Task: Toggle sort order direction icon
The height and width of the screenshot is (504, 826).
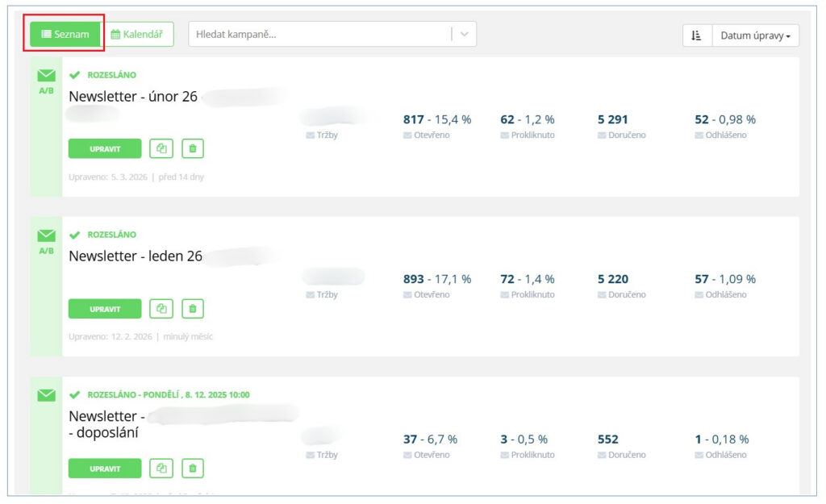Action: (x=697, y=35)
